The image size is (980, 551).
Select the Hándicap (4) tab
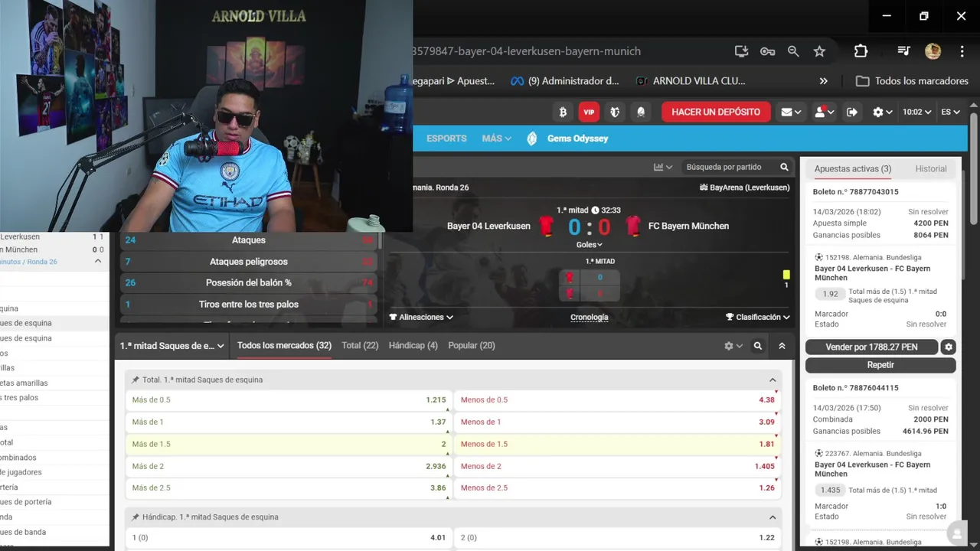point(413,346)
